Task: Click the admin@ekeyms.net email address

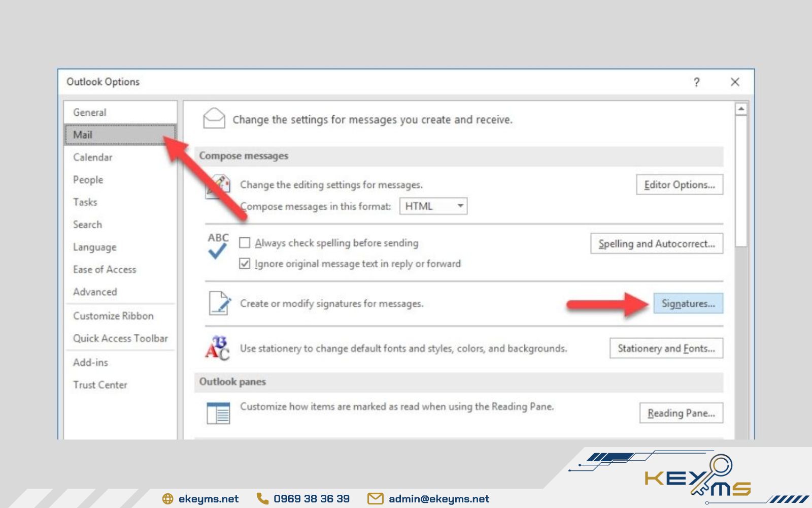Action: (x=439, y=499)
